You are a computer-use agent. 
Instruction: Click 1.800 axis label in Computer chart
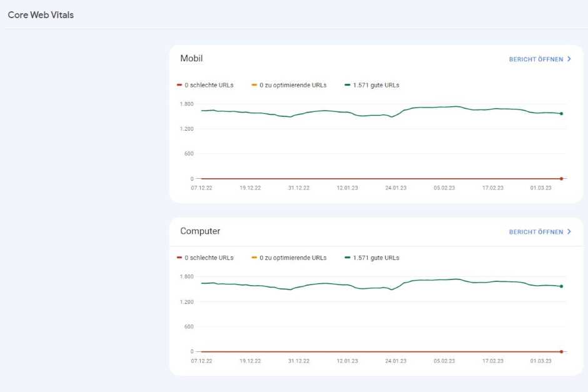point(187,276)
